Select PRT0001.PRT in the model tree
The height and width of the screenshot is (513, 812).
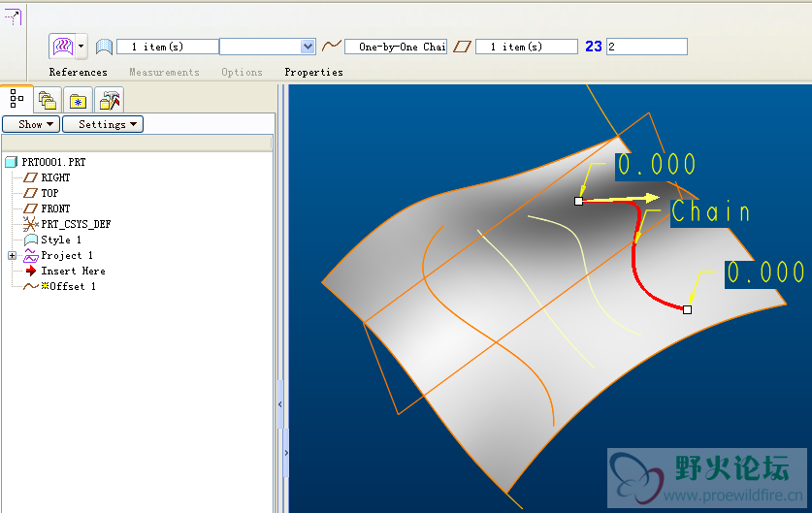click(x=53, y=162)
